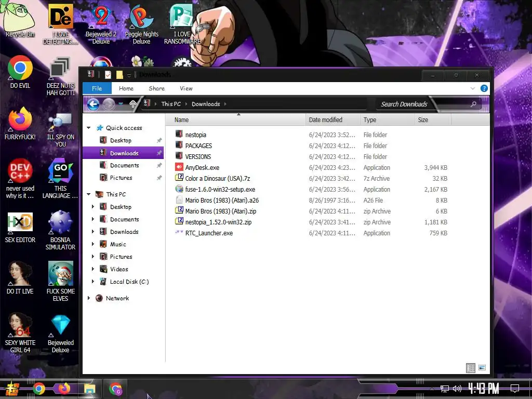Screen dimensions: 532x399
Task: Select fuse-1.6.0-win32-setup.exe file
Action: [220, 189]
